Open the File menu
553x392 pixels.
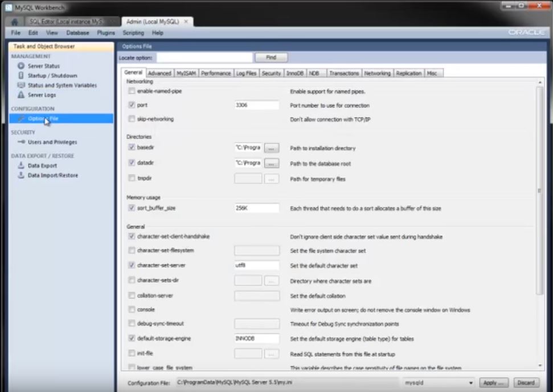coord(15,33)
